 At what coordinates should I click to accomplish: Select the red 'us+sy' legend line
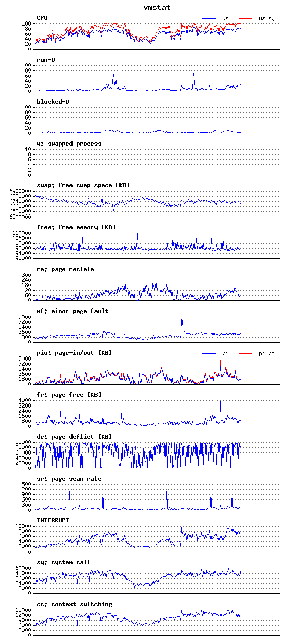click(246, 18)
